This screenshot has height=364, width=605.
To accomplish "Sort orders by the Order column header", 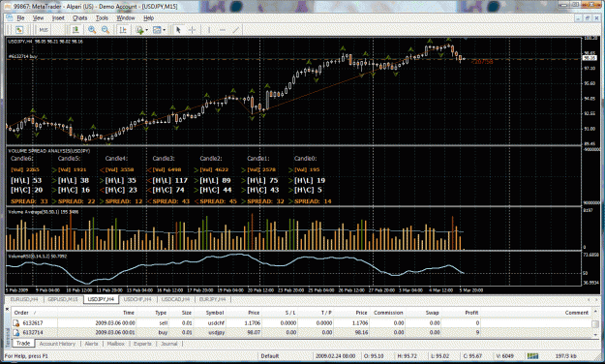I will click(x=34, y=313).
